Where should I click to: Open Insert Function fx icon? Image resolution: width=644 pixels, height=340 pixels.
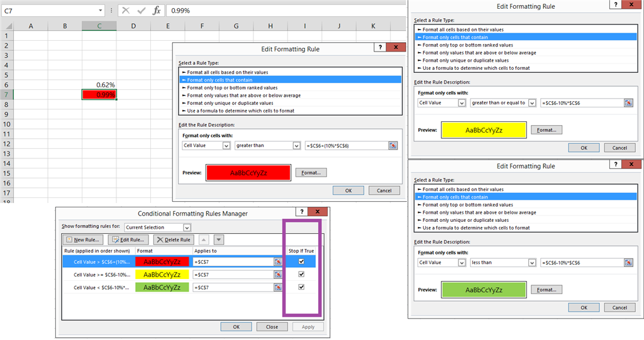tap(157, 11)
